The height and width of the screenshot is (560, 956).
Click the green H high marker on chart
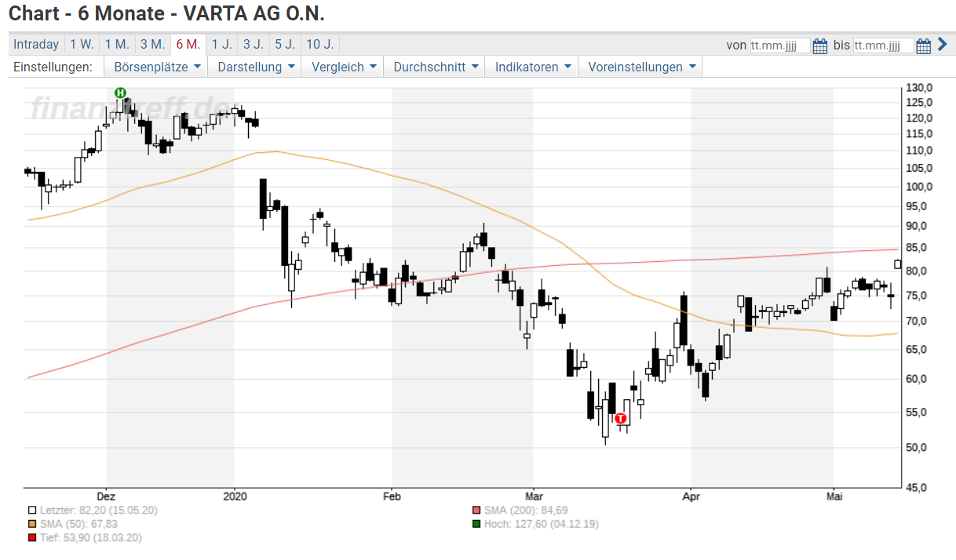120,93
